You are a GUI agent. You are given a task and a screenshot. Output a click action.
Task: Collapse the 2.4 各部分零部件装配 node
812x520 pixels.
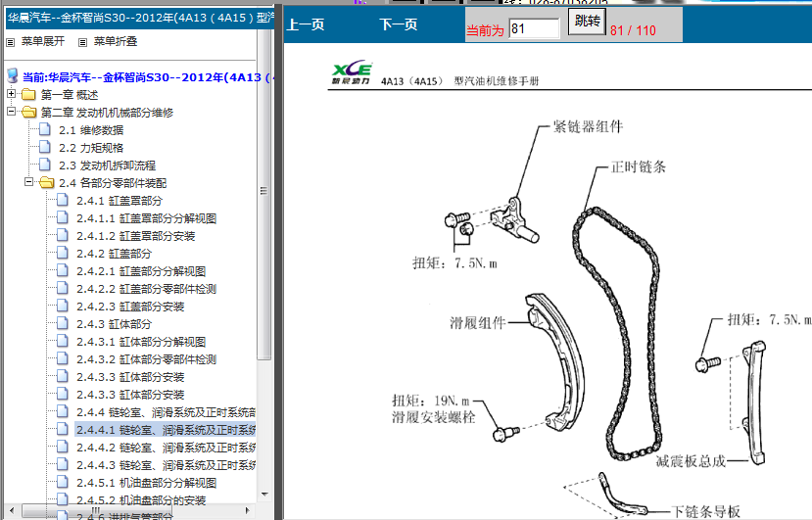29,182
